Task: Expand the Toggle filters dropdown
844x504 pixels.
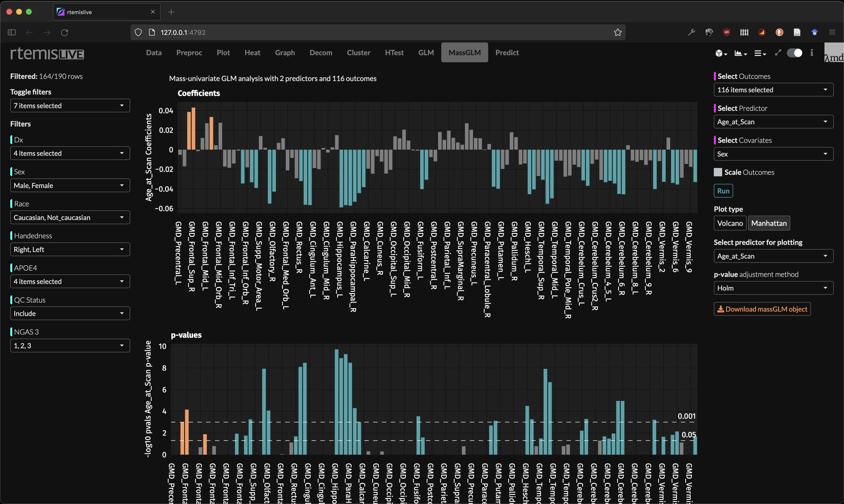Action: click(70, 106)
